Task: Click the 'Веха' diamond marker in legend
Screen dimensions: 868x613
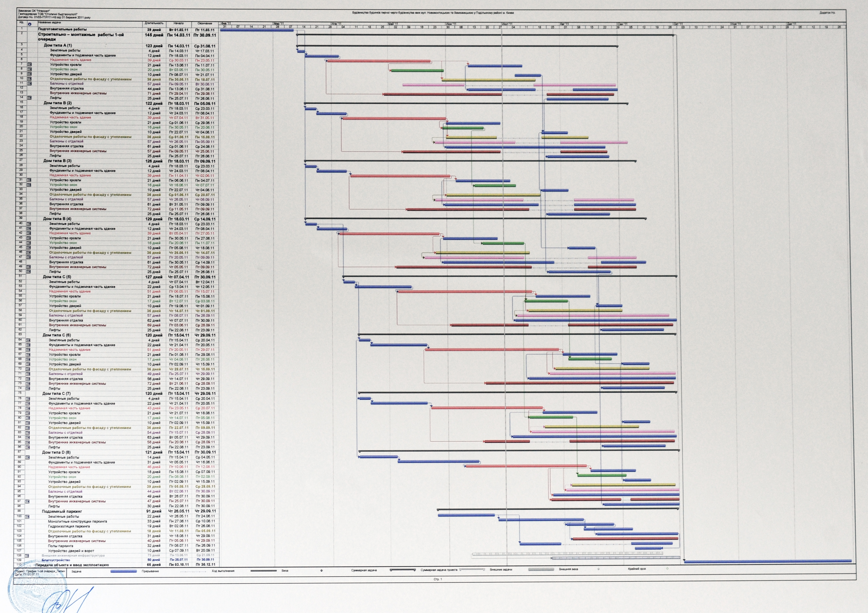Action: tap(321, 571)
